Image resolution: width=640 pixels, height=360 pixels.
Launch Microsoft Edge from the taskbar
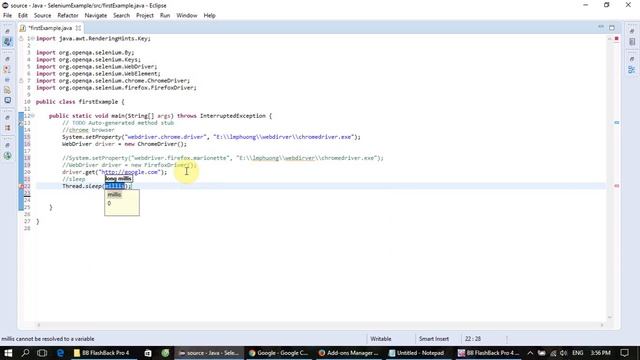(x=60, y=353)
